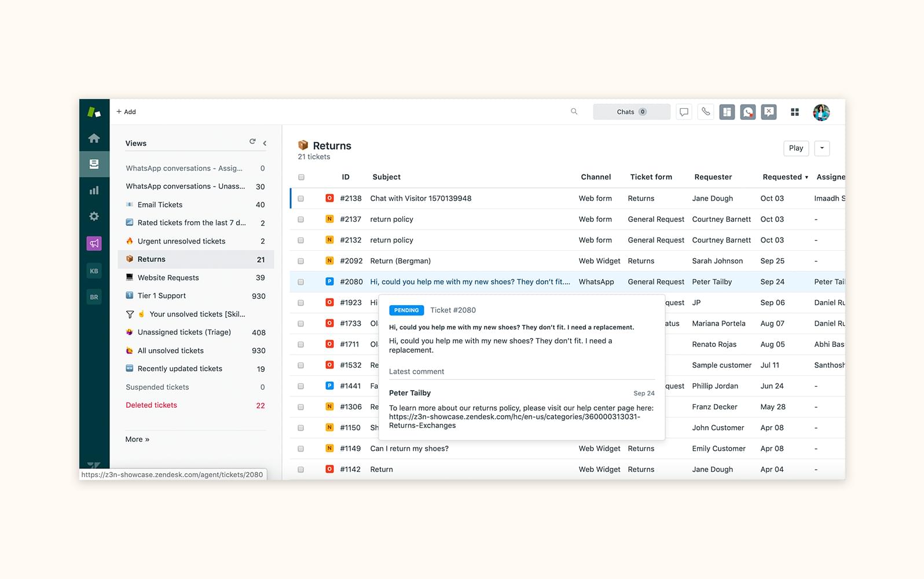
Task: Click red open status icon on #1142
Action: pos(329,469)
